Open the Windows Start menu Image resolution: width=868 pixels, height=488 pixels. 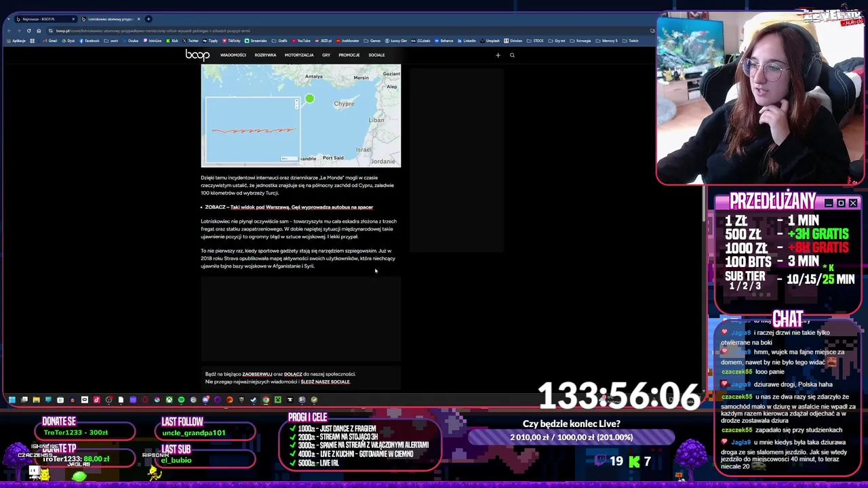[12, 400]
